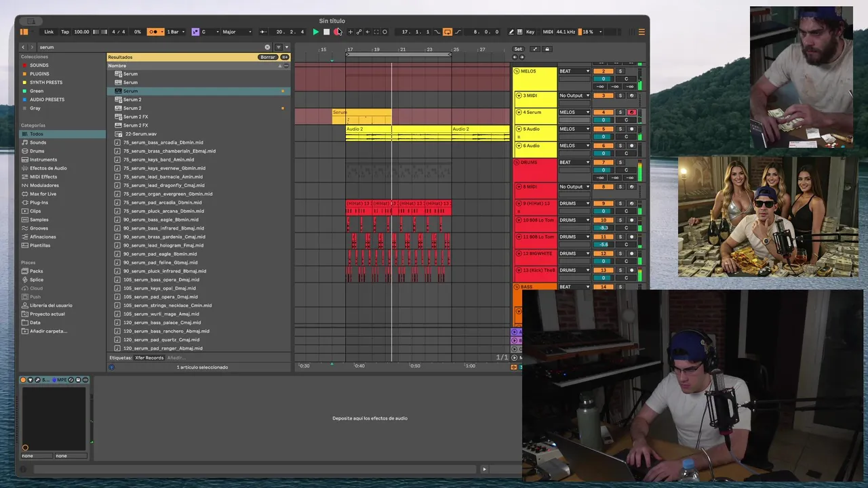Collapse the 5 Audio track
Screen dimensions: 868x488
519,129
